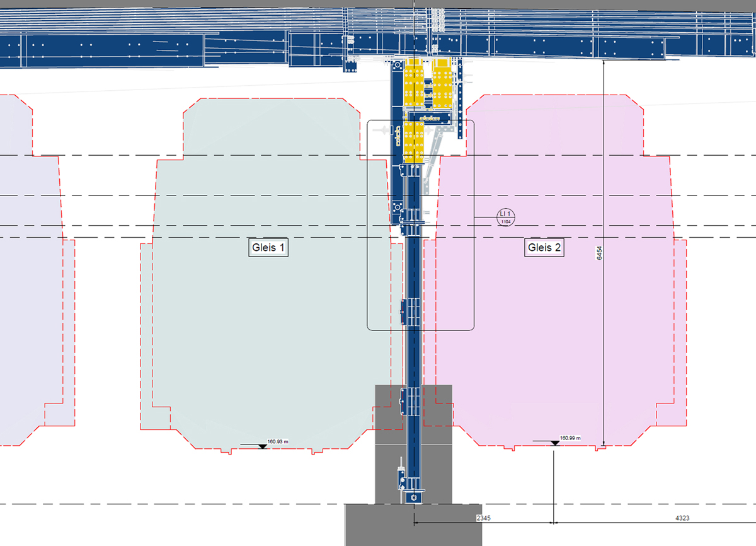The width and height of the screenshot is (756, 546).
Task: Select the 6454 vertical dimension text
Action: click(599, 252)
